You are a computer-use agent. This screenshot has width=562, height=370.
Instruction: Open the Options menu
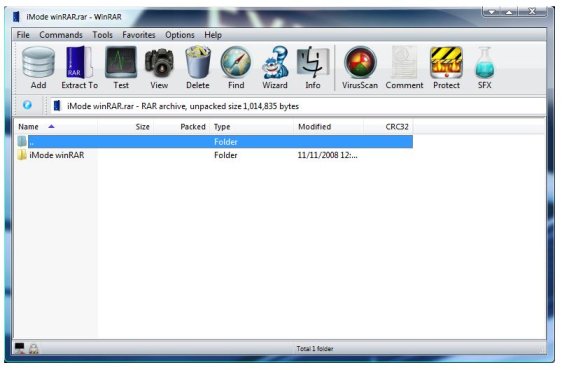point(180,35)
